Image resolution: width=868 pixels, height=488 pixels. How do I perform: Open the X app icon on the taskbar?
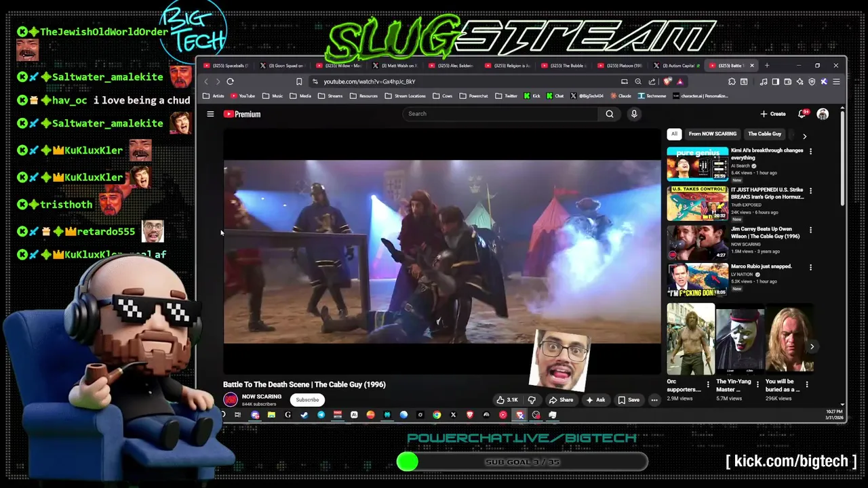click(x=453, y=415)
